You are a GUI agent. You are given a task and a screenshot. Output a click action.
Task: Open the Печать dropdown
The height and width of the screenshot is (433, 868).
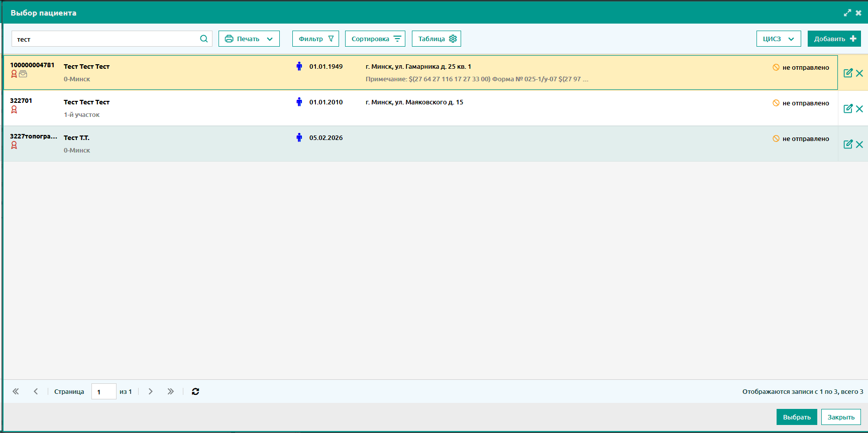[249, 39]
